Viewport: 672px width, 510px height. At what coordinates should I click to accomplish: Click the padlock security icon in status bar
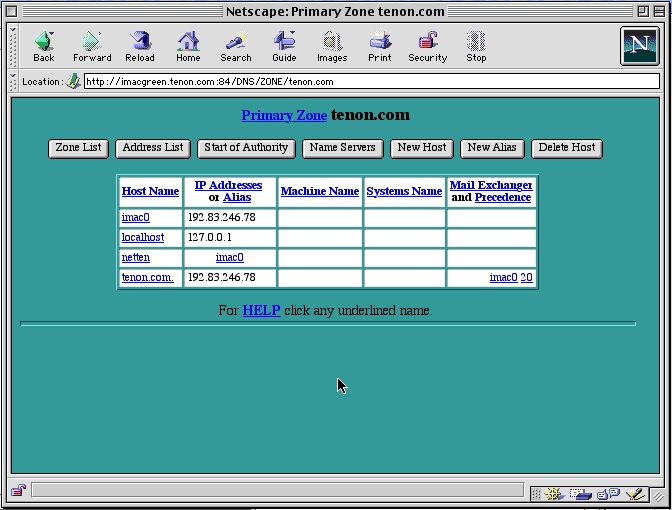[x=18, y=490]
